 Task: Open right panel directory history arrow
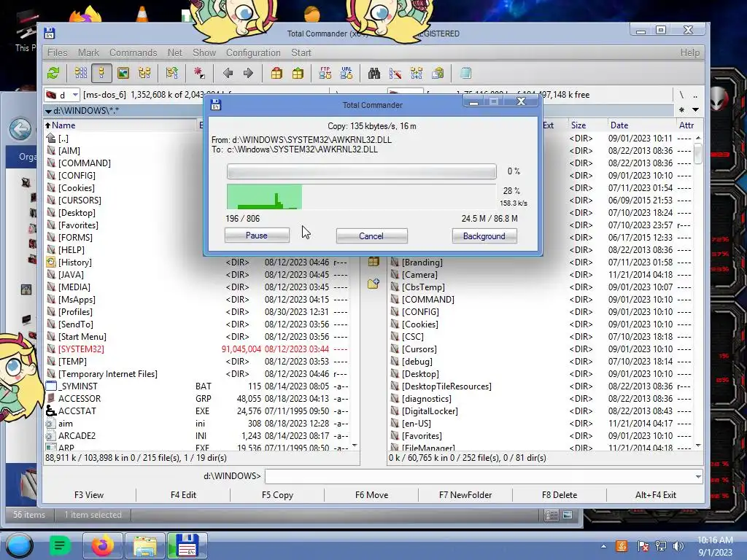click(x=695, y=110)
